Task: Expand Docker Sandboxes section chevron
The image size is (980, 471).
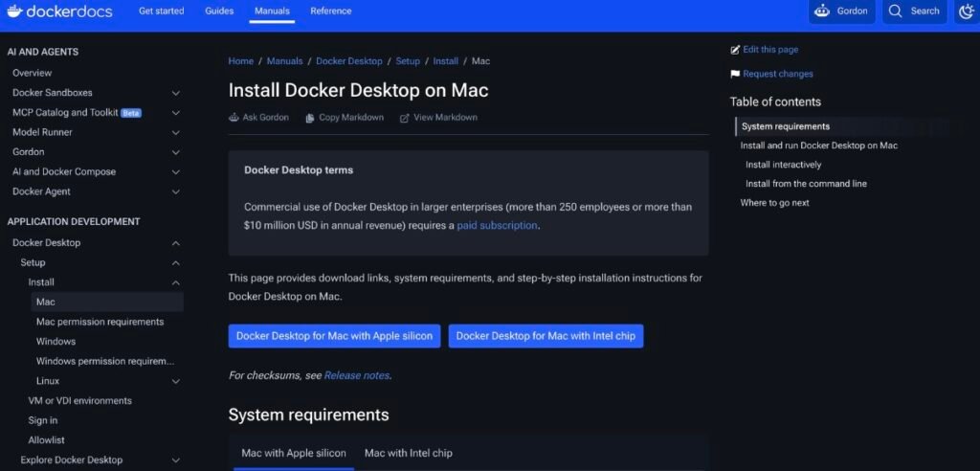Action: click(x=176, y=93)
